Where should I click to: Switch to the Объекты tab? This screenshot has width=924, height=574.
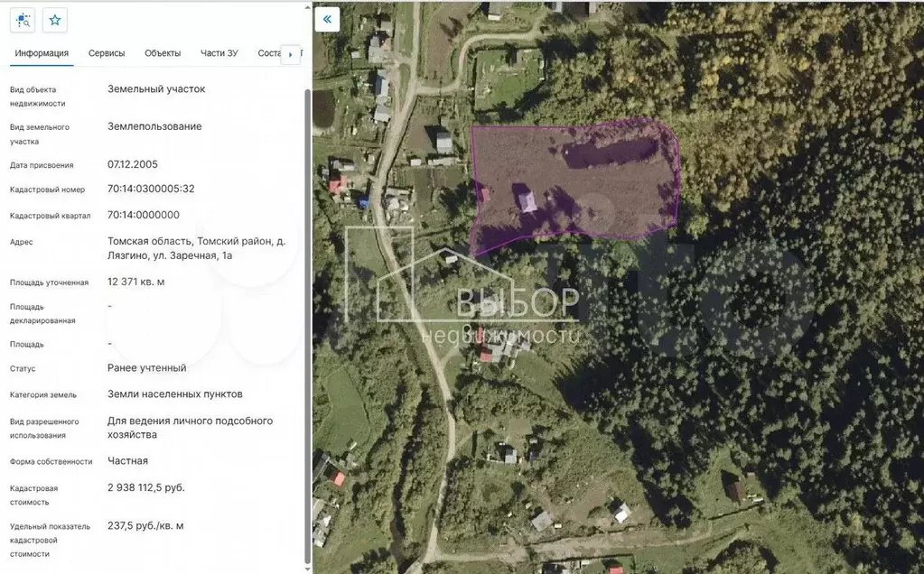(x=163, y=53)
